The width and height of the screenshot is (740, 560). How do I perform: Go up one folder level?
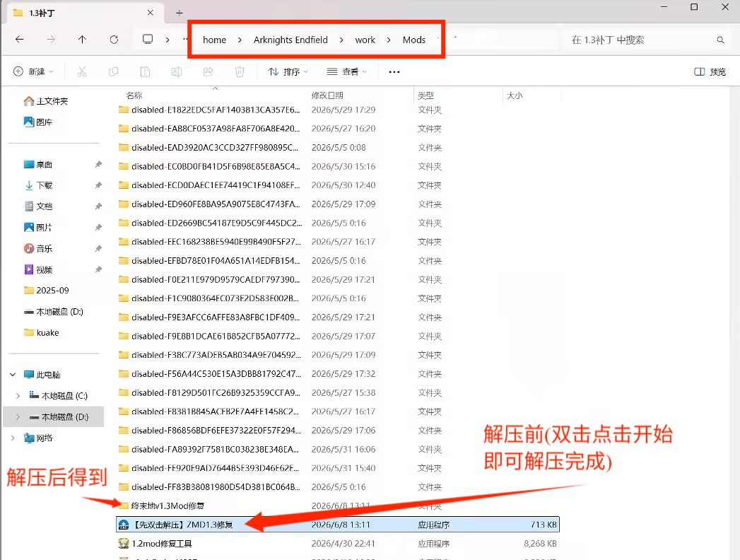[82, 40]
